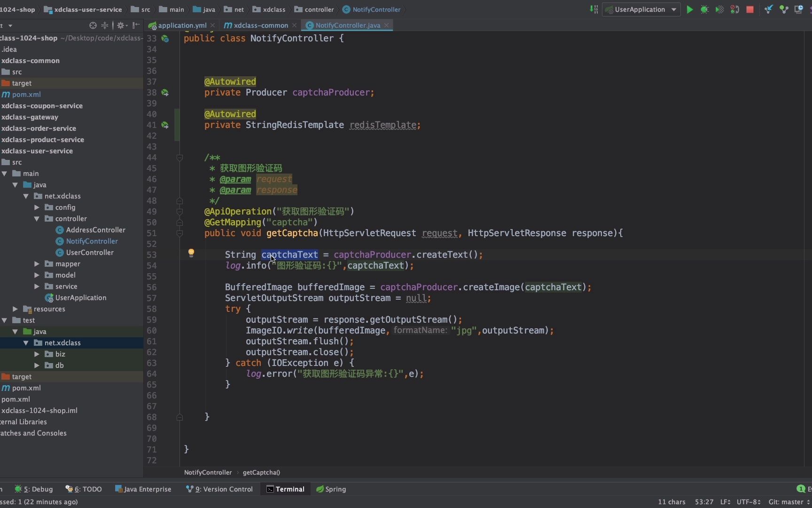Expand the resources folder
Image resolution: width=812 pixels, height=508 pixels.
[15, 309]
